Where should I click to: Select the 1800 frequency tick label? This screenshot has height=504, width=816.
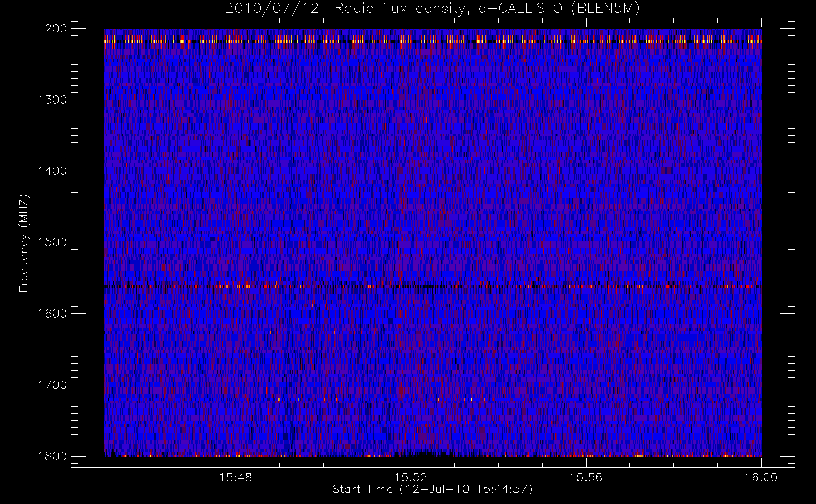pos(52,456)
